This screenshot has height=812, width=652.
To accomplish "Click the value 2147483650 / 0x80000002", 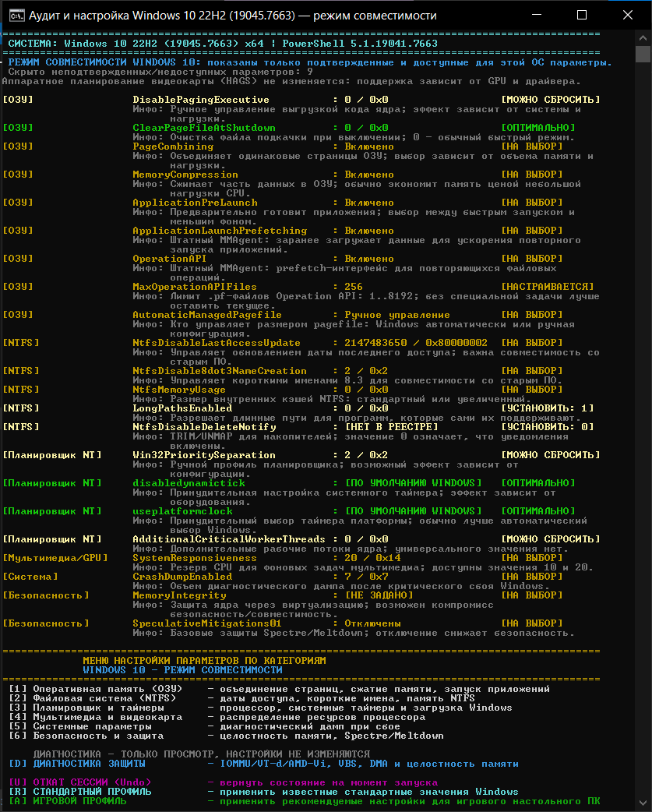I will pos(416,343).
